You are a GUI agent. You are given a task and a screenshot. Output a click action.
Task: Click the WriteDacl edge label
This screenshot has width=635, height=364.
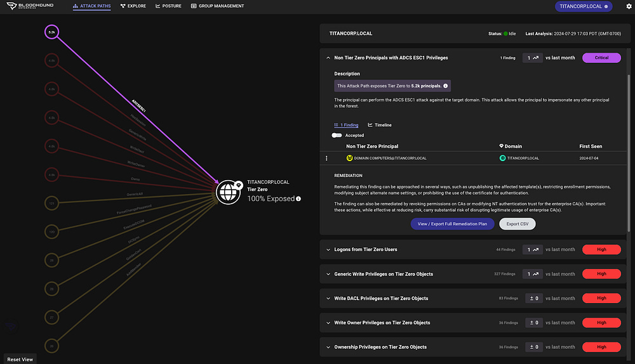[137, 149]
